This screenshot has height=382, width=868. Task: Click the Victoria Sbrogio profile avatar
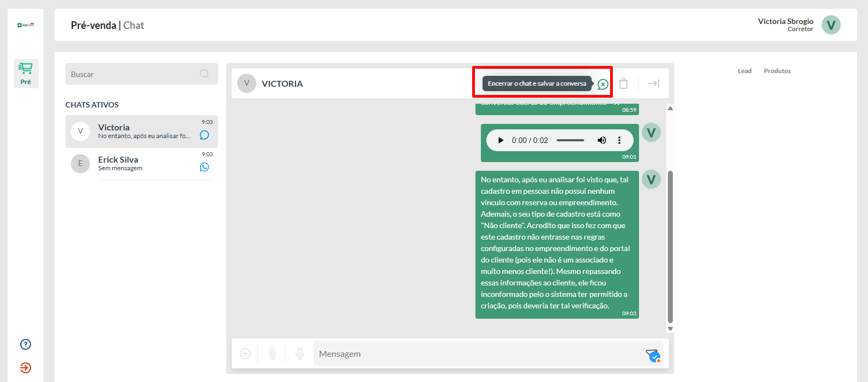[831, 25]
